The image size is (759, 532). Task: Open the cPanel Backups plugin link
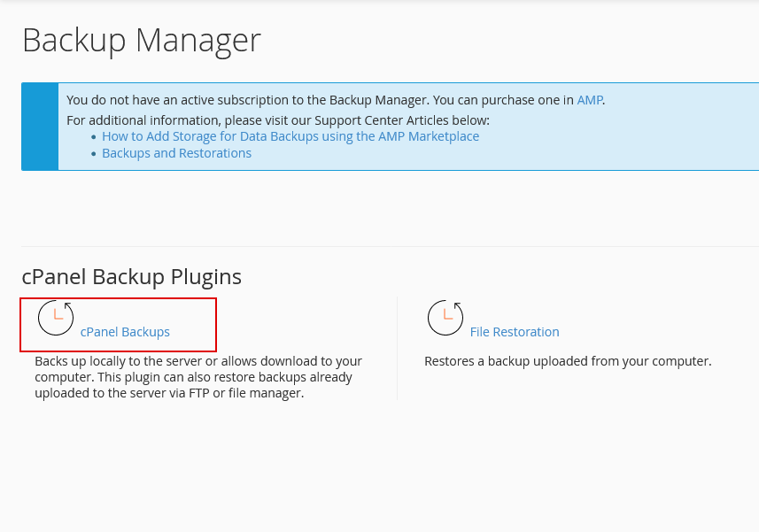[x=125, y=332]
